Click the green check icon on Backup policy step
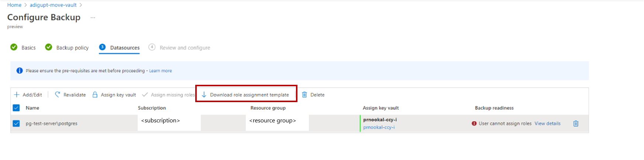Image resolution: width=644 pixels, height=160 pixels. (49, 47)
